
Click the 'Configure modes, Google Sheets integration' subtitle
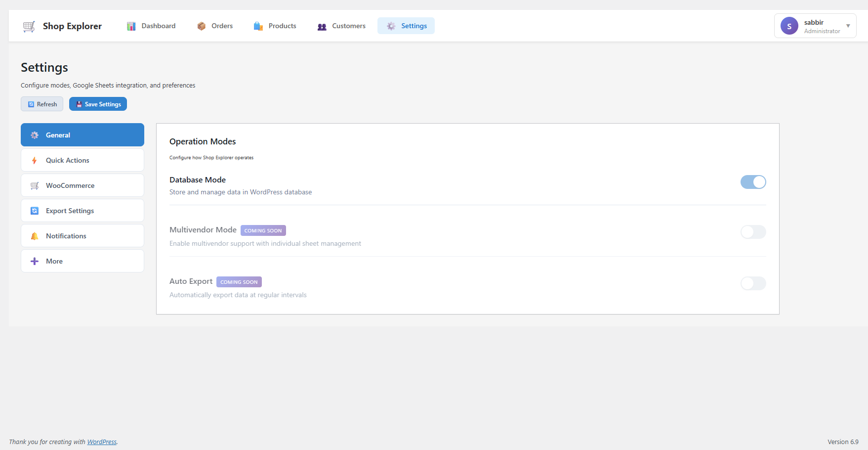(108, 86)
